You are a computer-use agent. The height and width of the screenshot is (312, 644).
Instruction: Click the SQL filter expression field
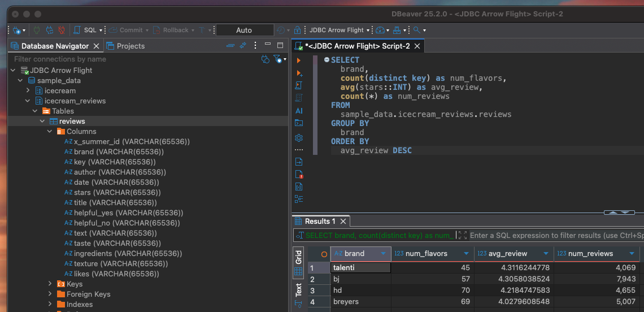pyautogui.click(x=556, y=236)
